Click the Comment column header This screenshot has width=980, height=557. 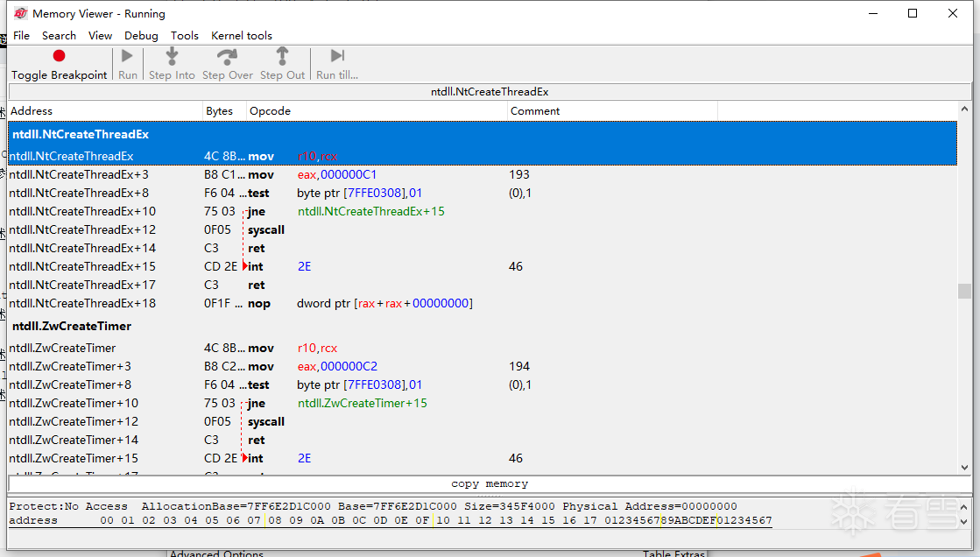tap(612, 110)
